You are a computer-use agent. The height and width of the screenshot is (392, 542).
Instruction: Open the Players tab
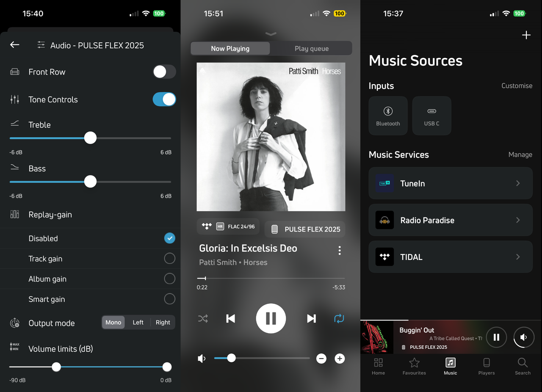(487, 366)
